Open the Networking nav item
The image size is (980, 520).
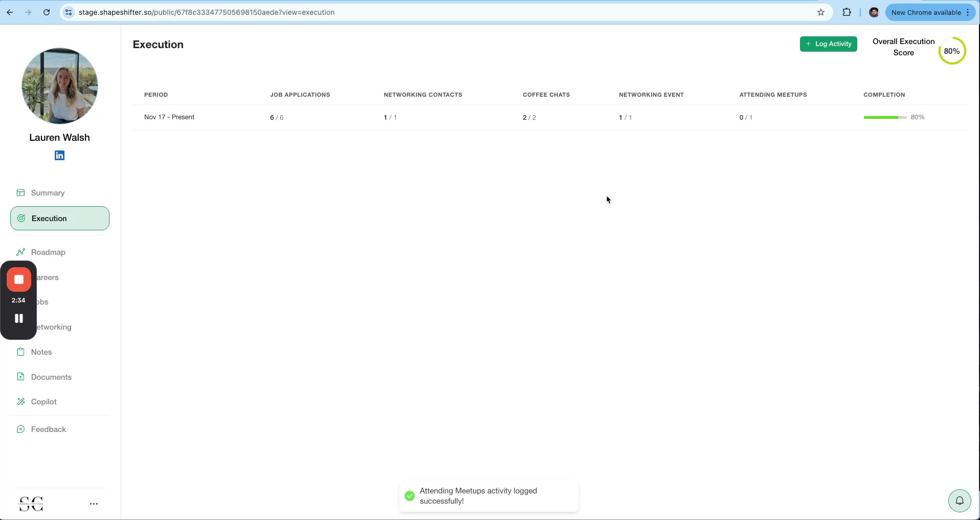coord(53,327)
